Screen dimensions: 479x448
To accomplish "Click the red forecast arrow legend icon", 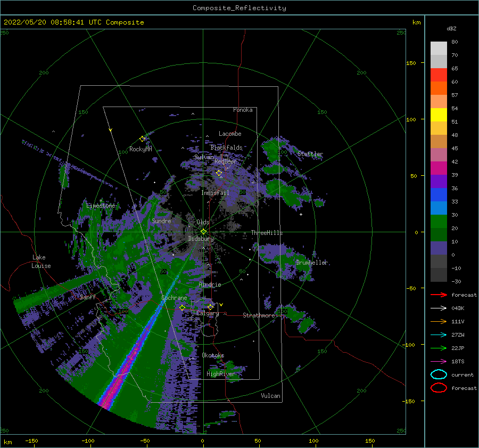I will 439,295.
